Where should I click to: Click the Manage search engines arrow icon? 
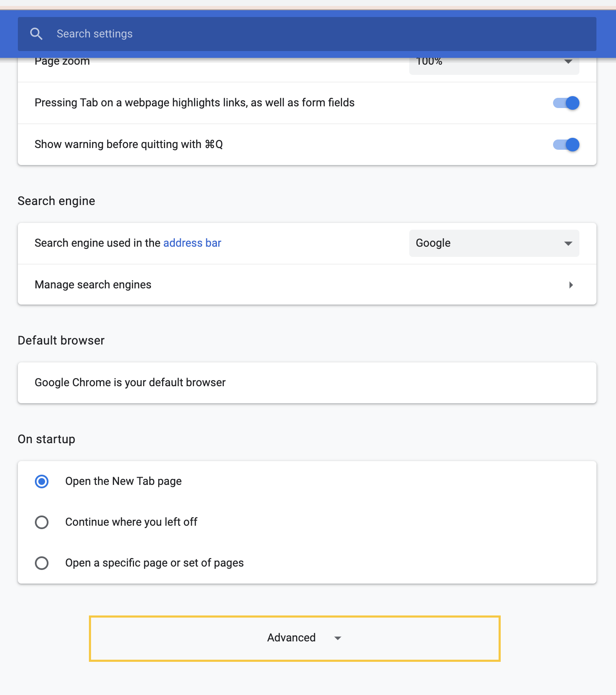point(571,285)
